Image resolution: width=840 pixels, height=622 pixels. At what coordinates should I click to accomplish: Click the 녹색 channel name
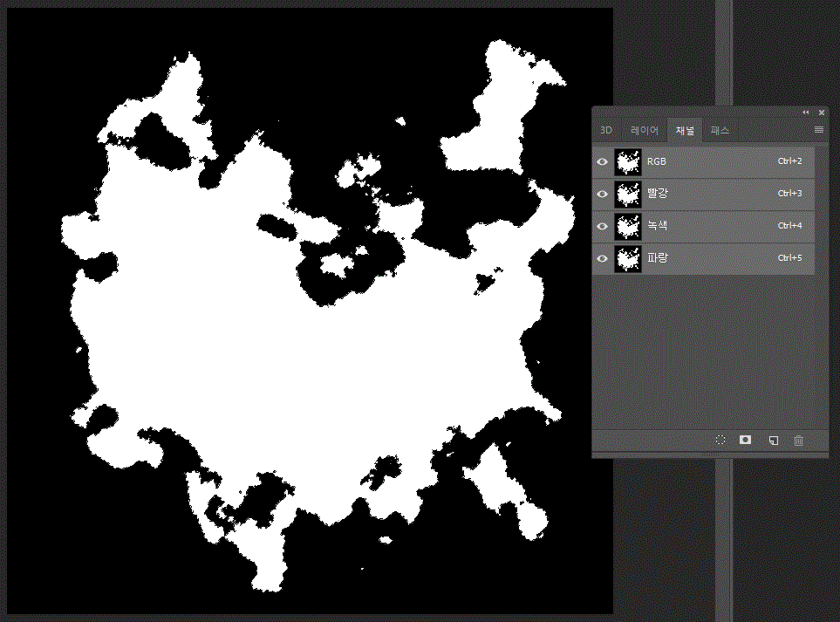pos(658,226)
